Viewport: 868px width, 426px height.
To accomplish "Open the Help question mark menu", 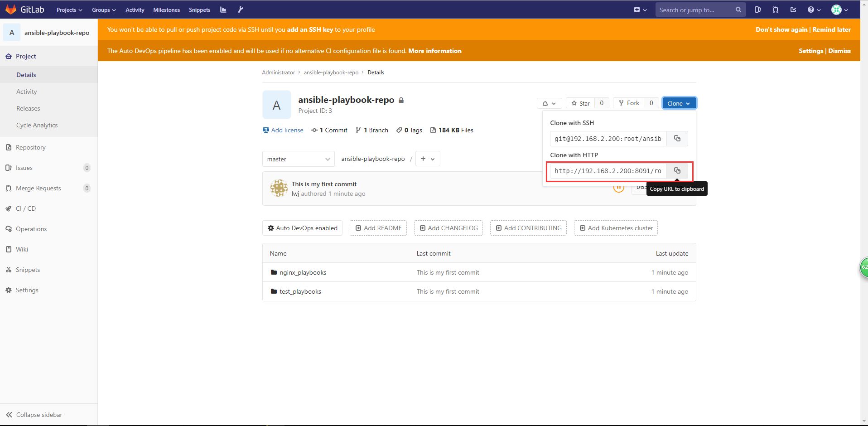I will pos(814,10).
